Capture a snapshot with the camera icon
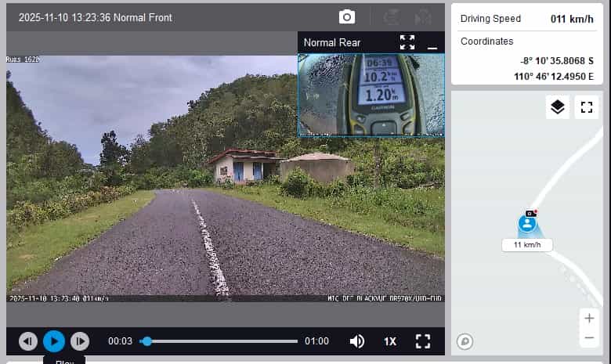The height and width of the screenshot is (364, 611). [346, 17]
